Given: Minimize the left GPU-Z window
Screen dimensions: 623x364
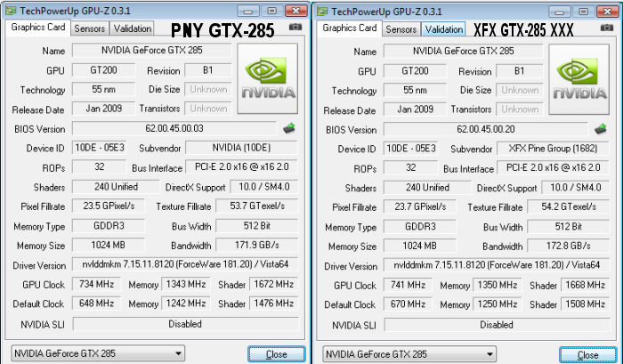Looking at the screenshot, I should (248, 12).
